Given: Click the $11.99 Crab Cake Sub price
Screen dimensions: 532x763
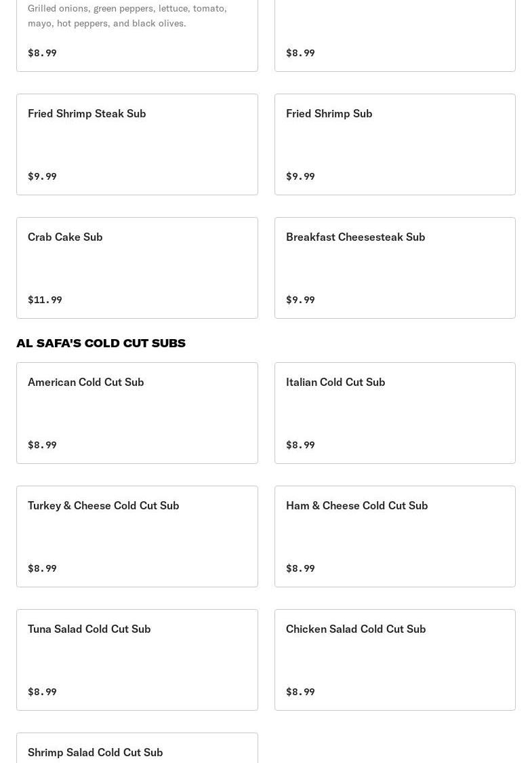Looking at the screenshot, I should click(45, 300).
